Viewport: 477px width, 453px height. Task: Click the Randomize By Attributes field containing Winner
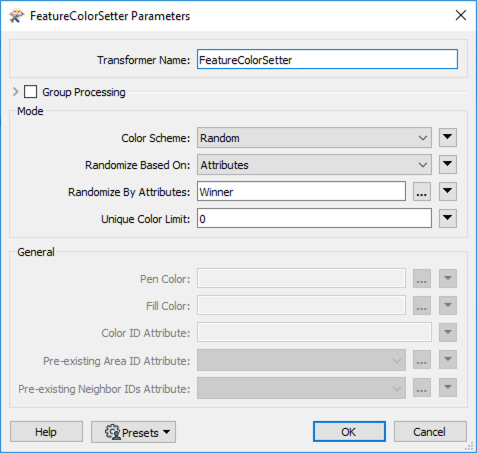tap(301, 192)
